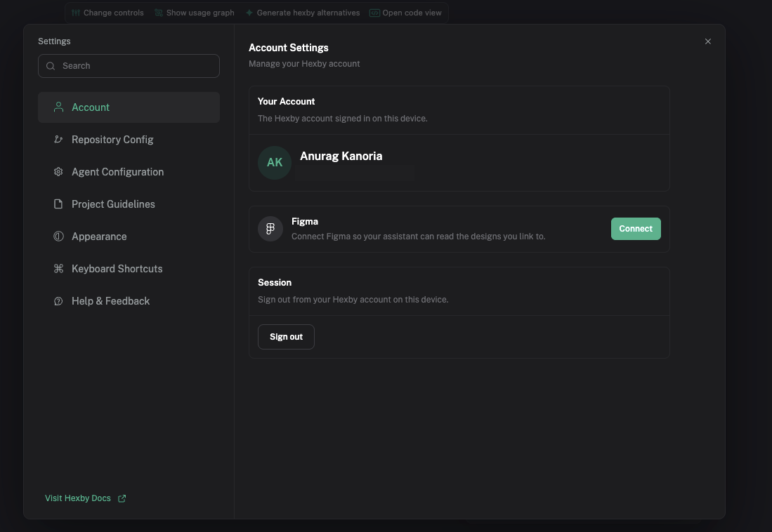Click the Session section title

[x=275, y=282]
